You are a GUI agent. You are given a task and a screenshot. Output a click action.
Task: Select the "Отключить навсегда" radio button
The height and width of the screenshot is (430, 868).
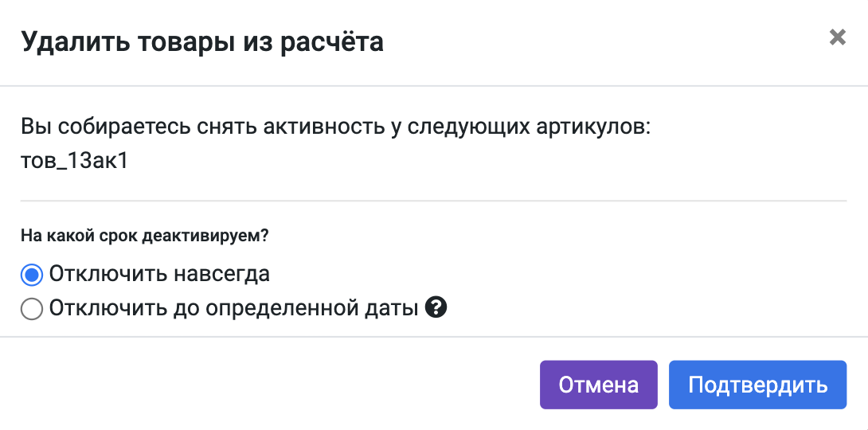click(32, 276)
